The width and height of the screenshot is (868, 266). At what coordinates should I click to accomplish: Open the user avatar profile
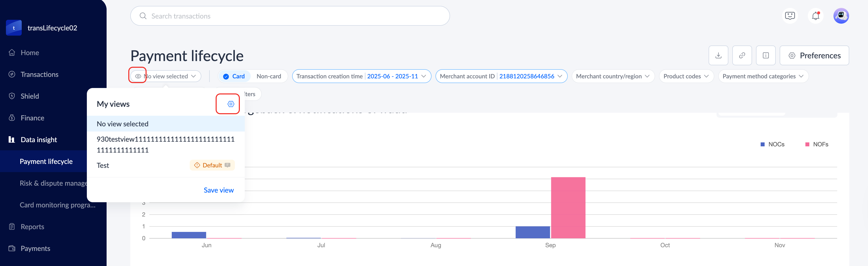point(841,16)
